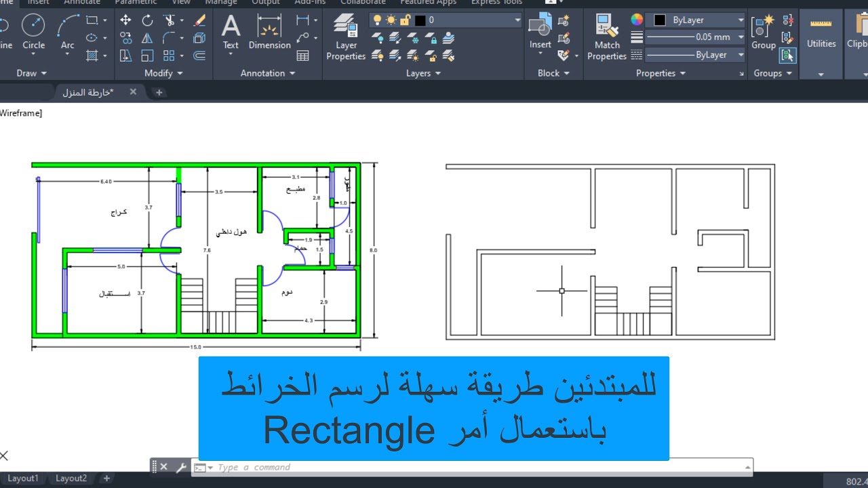Activate the Rotate tool
868x488 pixels.
(147, 20)
